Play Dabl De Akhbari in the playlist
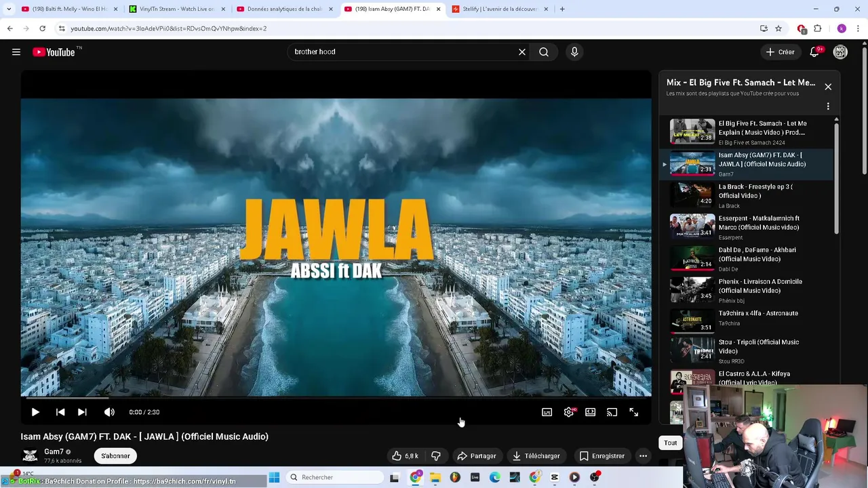The image size is (868, 488). point(746,259)
